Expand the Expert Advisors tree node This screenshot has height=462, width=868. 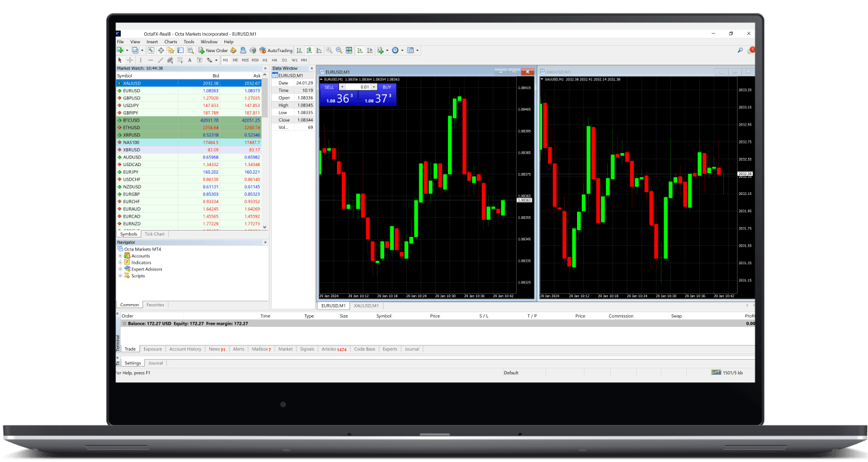pos(120,269)
